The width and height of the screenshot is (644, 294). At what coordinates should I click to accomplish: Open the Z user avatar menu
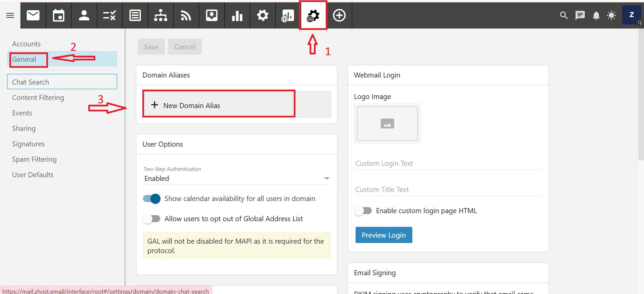631,15
